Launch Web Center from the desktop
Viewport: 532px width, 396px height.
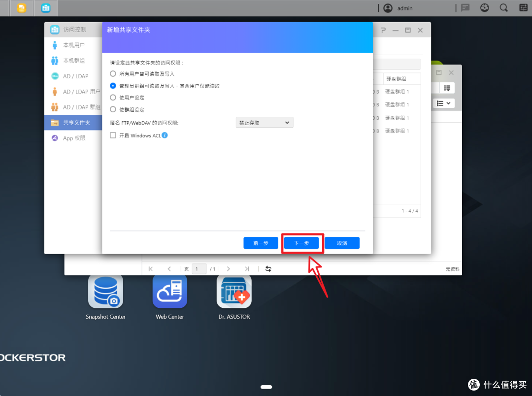coord(169,292)
